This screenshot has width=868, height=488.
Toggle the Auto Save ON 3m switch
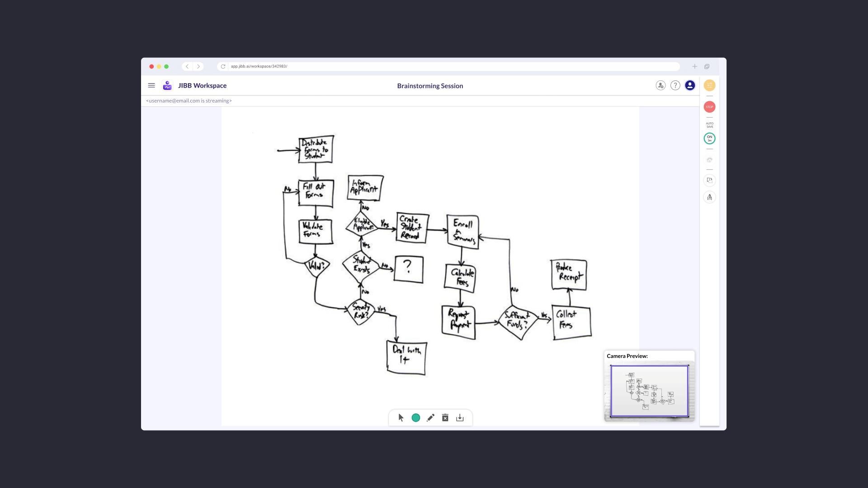(709, 138)
